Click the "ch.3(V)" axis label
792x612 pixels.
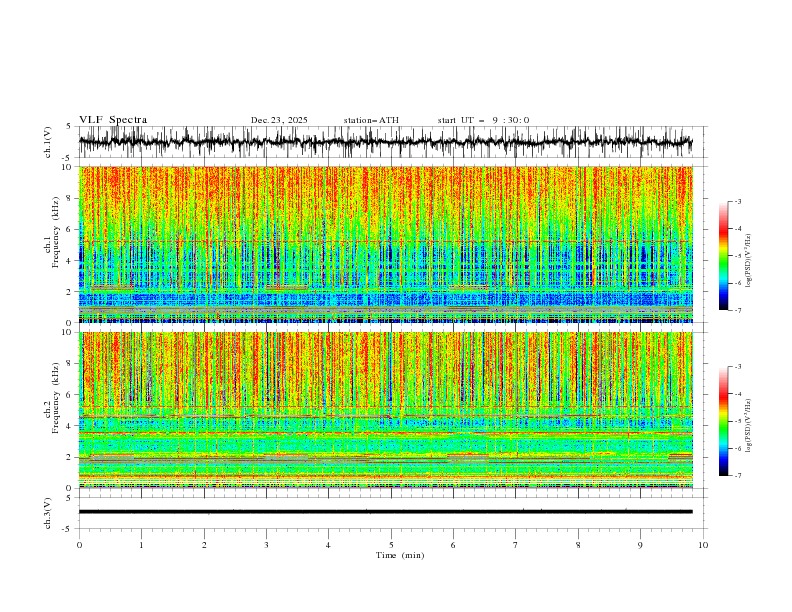click(48, 513)
